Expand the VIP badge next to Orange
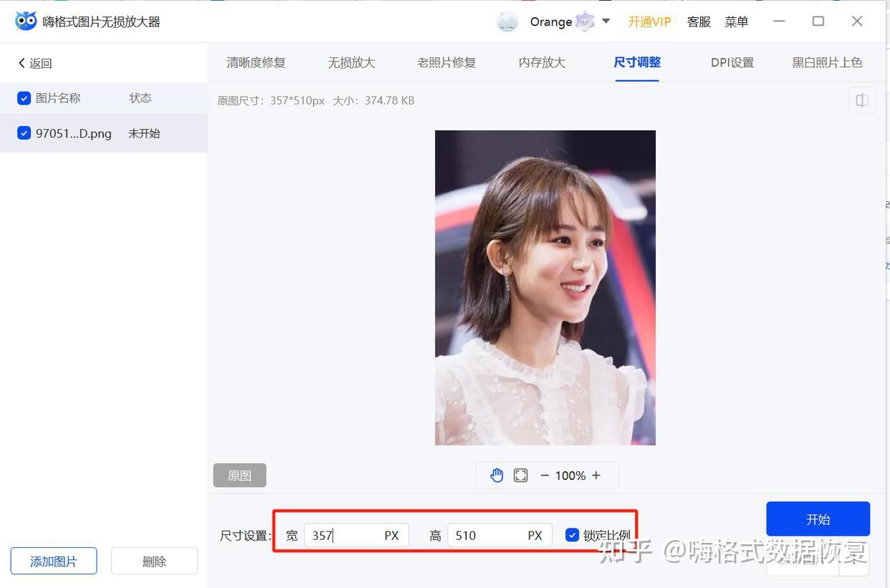The image size is (890, 588). pos(585,21)
